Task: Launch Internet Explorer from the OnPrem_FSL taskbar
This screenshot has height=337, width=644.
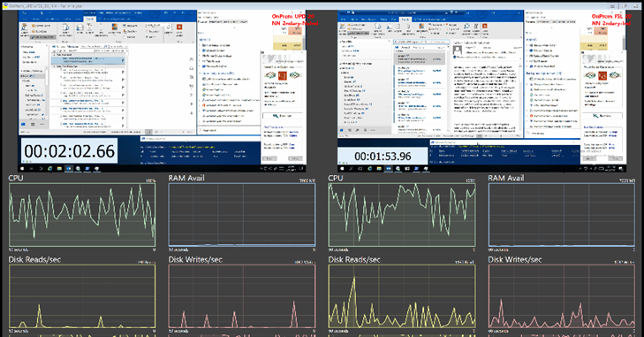Action: point(369,168)
